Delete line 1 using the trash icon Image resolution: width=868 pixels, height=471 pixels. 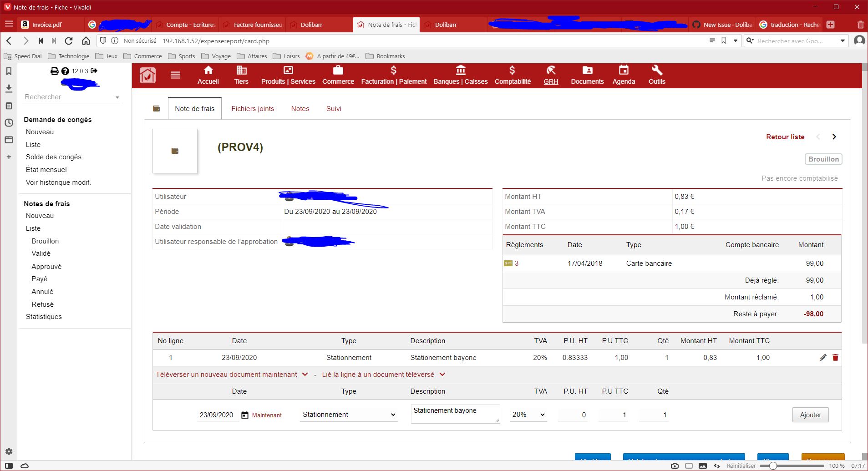835,358
